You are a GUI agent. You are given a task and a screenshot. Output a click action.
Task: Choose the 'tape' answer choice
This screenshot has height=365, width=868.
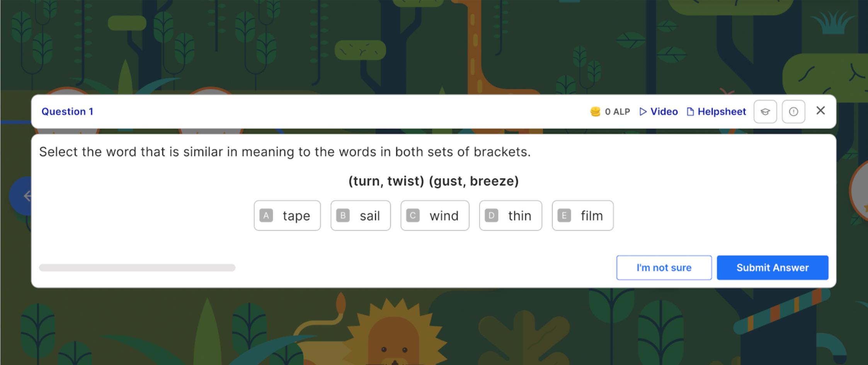click(x=287, y=215)
